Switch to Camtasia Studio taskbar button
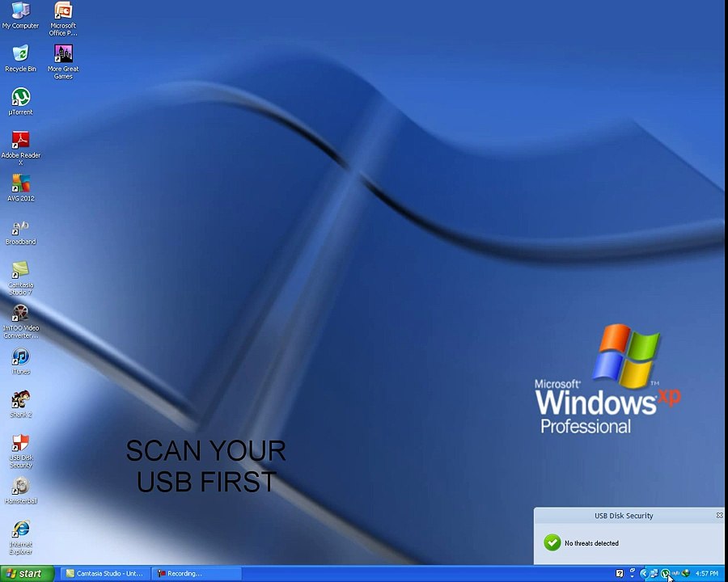 pos(105,574)
